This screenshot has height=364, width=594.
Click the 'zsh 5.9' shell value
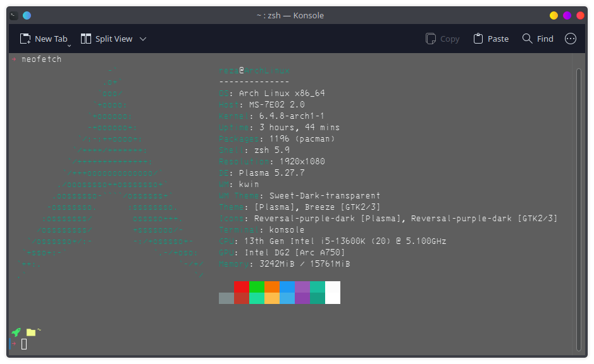[x=272, y=150]
